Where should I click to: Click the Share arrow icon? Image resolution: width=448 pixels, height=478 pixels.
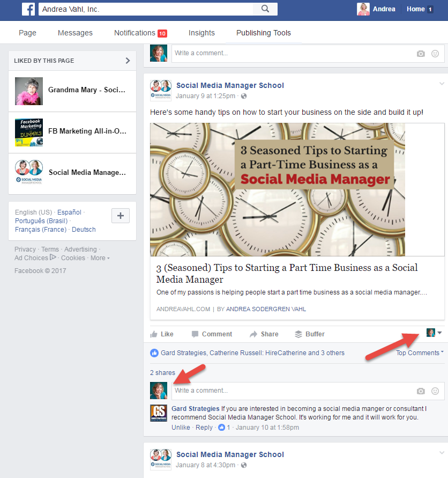click(253, 334)
